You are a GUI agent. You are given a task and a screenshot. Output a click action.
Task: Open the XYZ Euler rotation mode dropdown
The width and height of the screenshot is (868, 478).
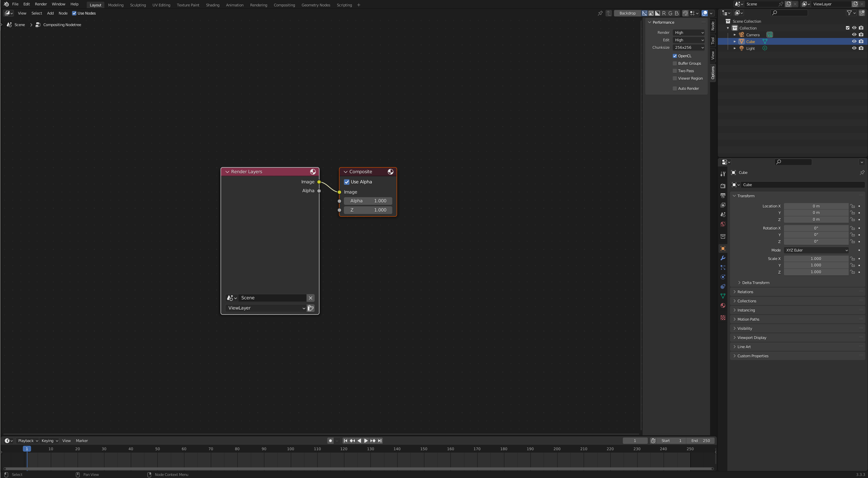click(816, 250)
